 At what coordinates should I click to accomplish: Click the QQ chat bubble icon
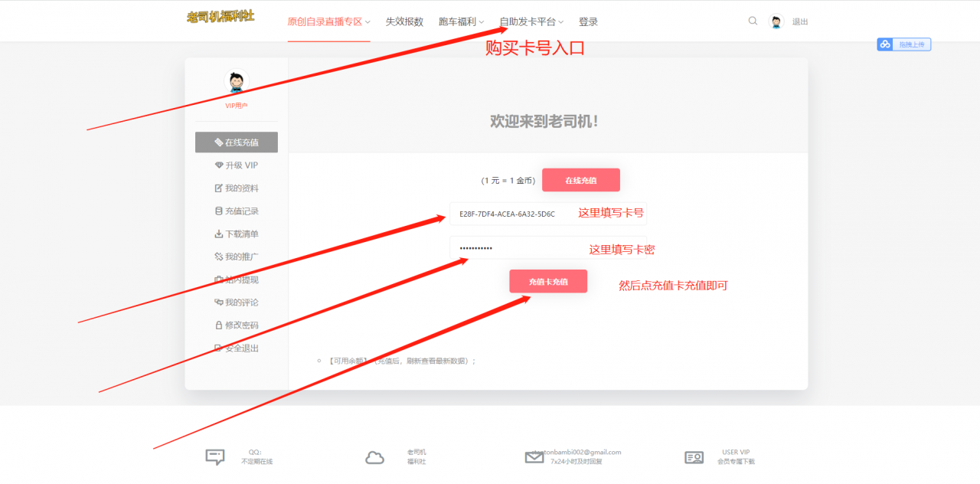pyautogui.click(x=215, y=457)
